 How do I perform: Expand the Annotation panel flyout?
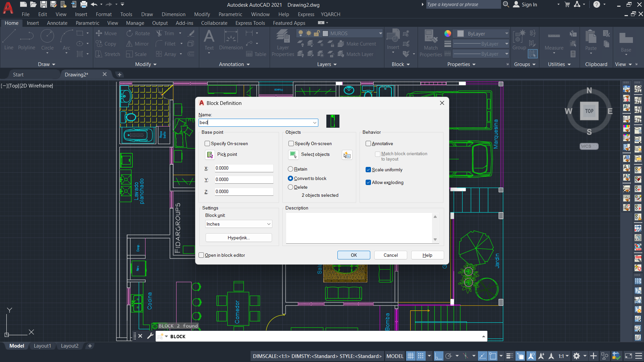click(234, 64)
